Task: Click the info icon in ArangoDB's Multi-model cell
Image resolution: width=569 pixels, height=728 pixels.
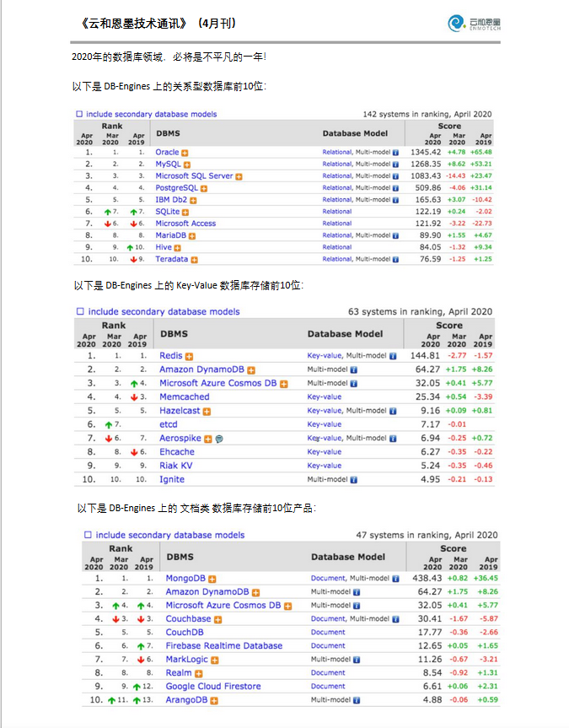Action: 357,700
